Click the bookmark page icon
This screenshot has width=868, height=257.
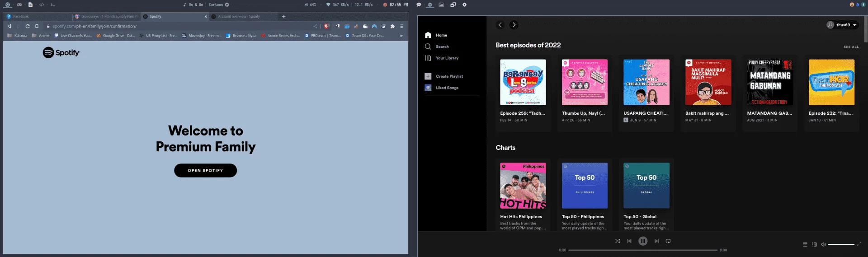[37, 26]
